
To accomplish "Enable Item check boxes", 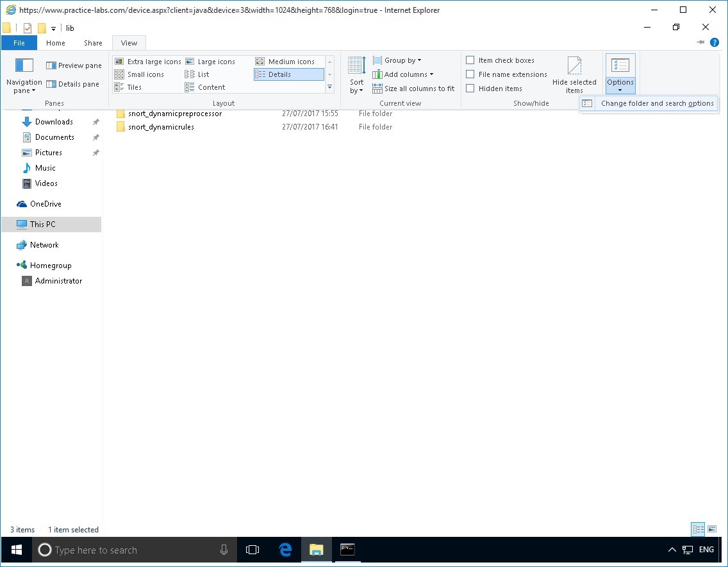I will [470, 60].
